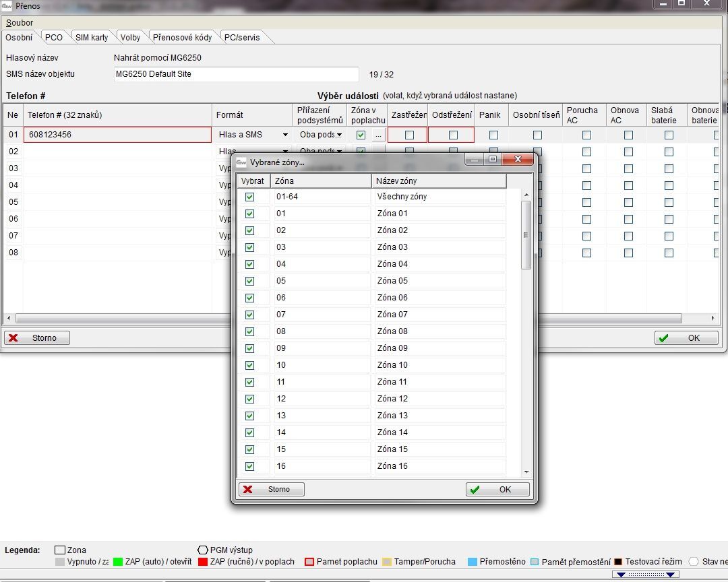Screen dimensions: 728x582
Task: Open the Soubor menu
Action: [x=20, y=23]
